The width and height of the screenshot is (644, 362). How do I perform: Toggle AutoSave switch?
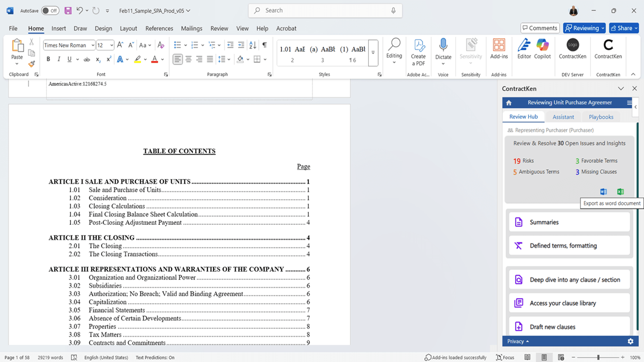point(50,10)
